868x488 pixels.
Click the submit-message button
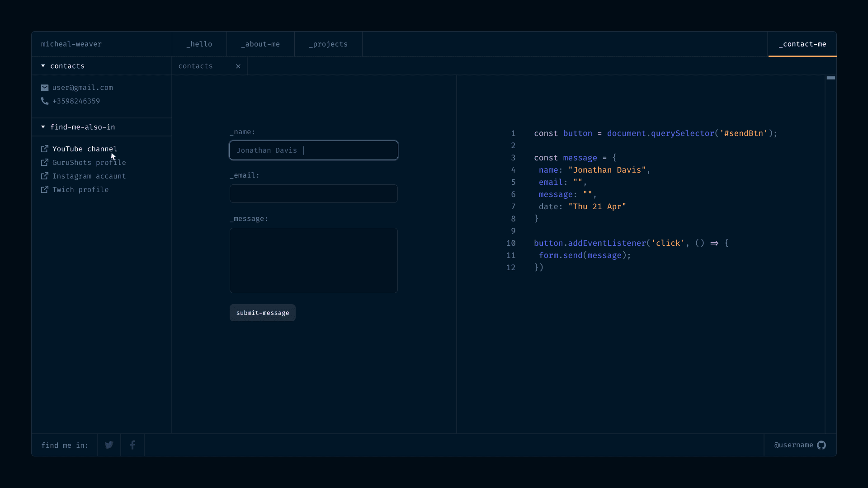pyautogui.click(x=263, y=313)
